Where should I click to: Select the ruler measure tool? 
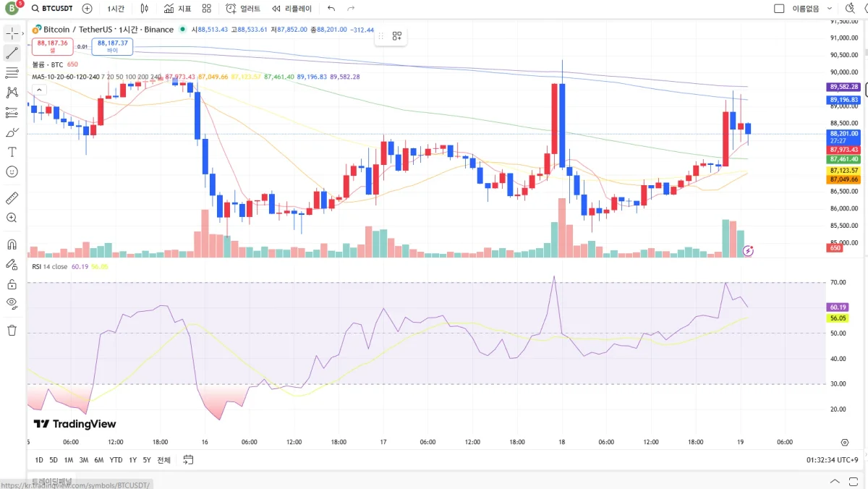point(12,197)
